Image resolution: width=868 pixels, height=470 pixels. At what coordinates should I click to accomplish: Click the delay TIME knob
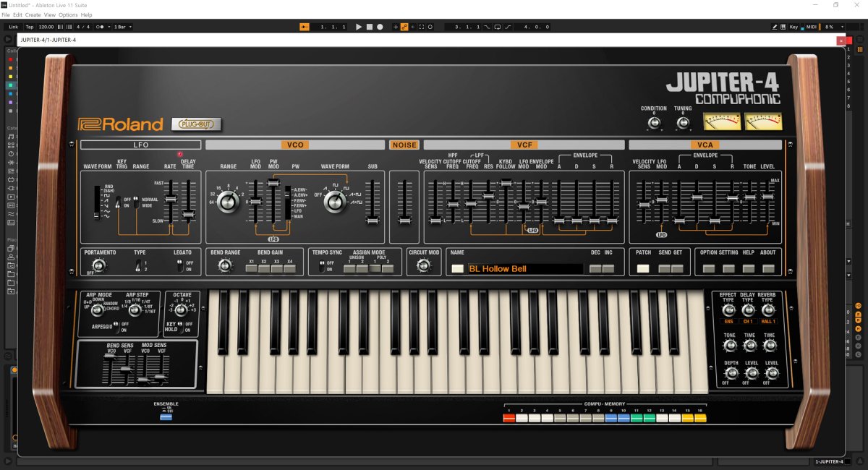tap(749, 346)
